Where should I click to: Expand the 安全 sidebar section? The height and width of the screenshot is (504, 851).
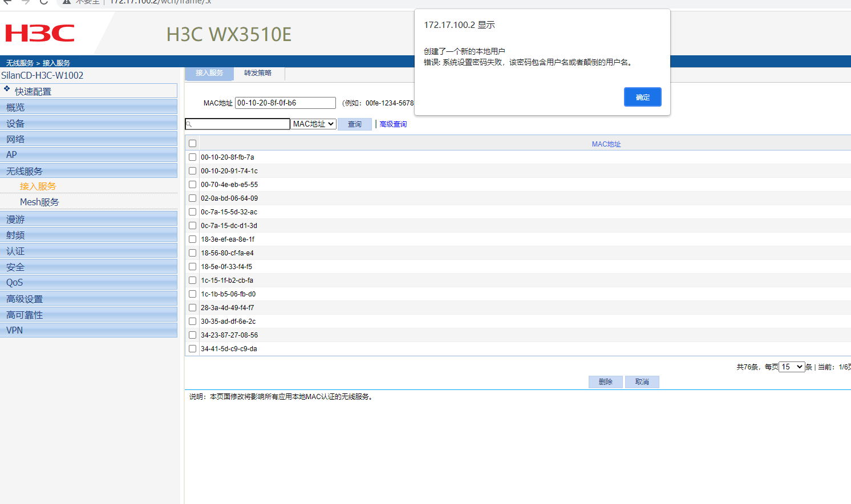click(88, 267)
